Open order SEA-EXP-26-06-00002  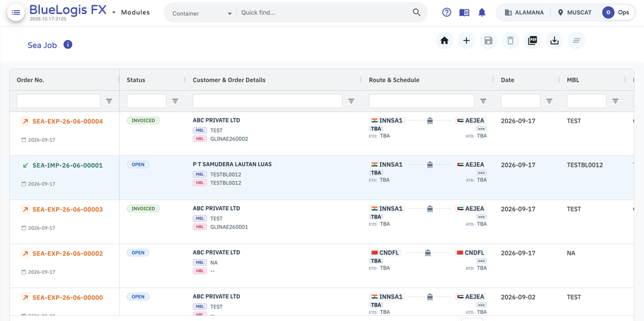point(68,253)
